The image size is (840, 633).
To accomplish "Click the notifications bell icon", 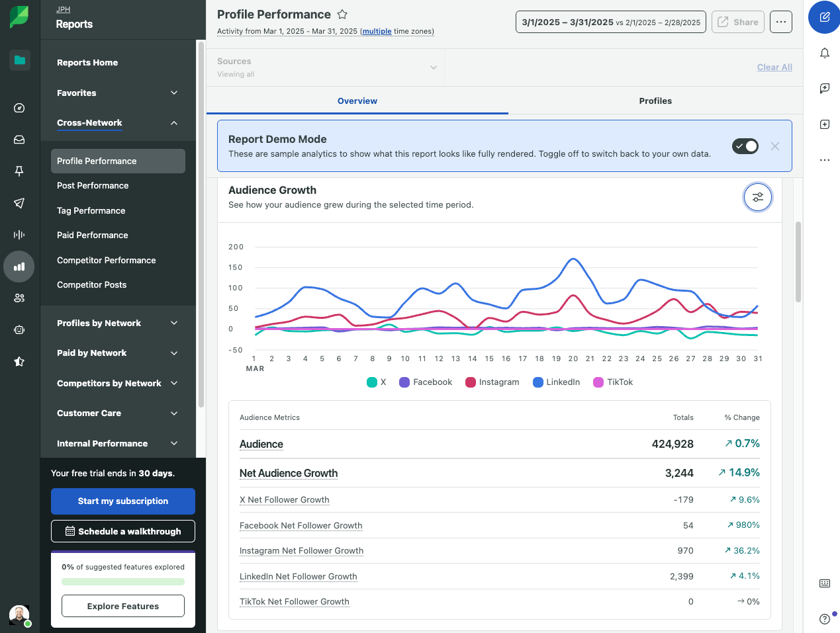I will pyautogui.click(x=824, y=53).
